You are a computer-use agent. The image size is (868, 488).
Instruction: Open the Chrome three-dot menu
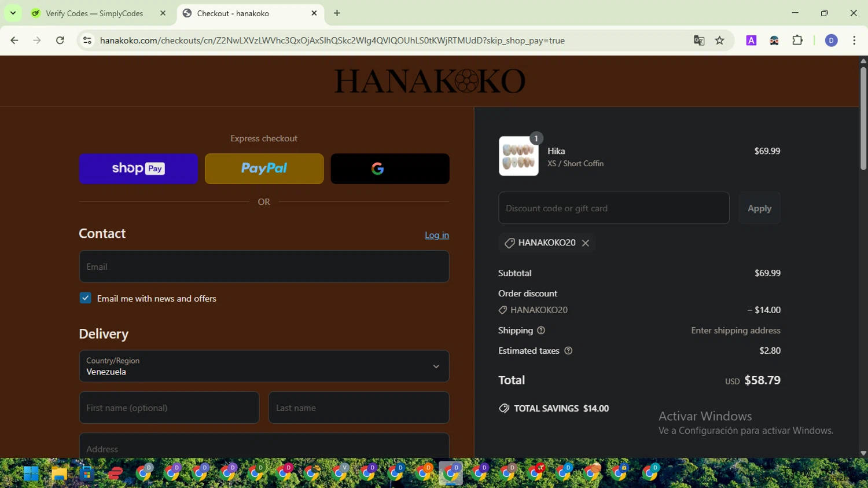click(x=854, y=41)
